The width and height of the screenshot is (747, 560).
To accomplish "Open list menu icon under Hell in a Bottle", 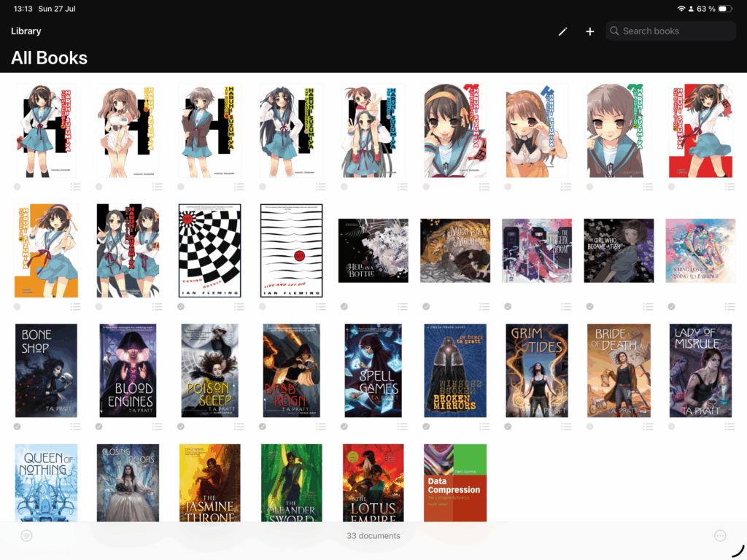I will tap(403, 307).
